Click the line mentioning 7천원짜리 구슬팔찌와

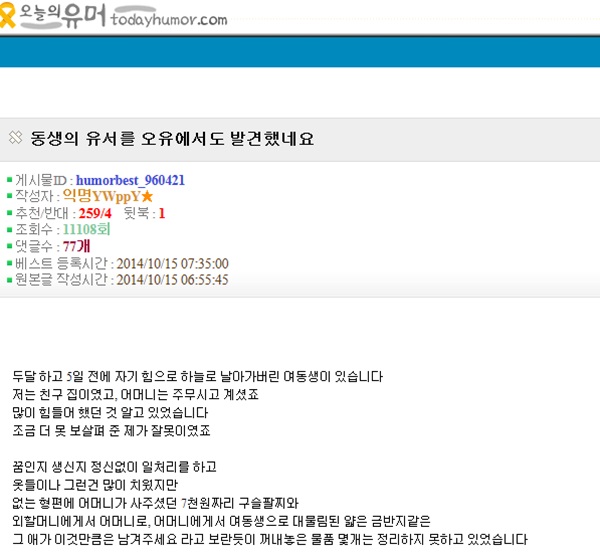click(x=155, y=503)
